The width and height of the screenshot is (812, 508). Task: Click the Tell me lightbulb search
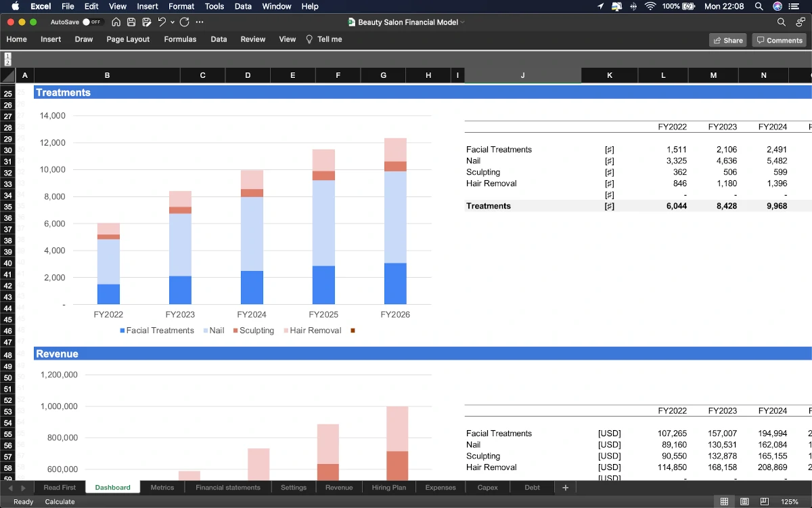point(324,39)
